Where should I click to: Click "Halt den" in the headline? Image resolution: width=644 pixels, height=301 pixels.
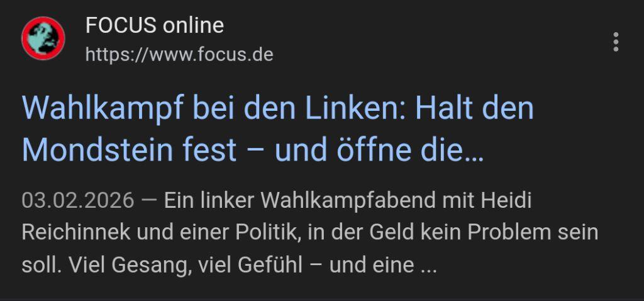(x=474, y=108)
